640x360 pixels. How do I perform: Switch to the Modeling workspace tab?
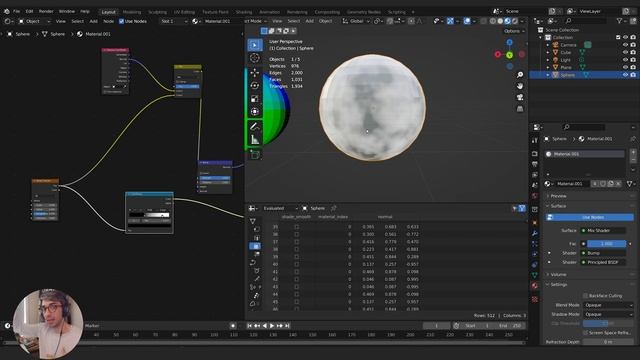(132, 12)
